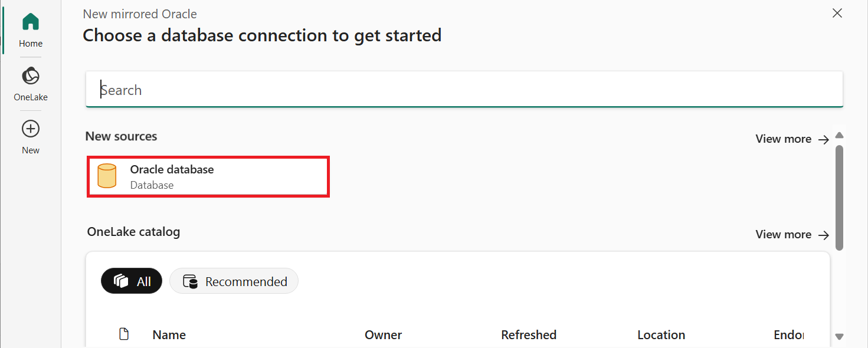
Task: Click the arrow beside OneLake catalog View more
Action: (824, 234)
